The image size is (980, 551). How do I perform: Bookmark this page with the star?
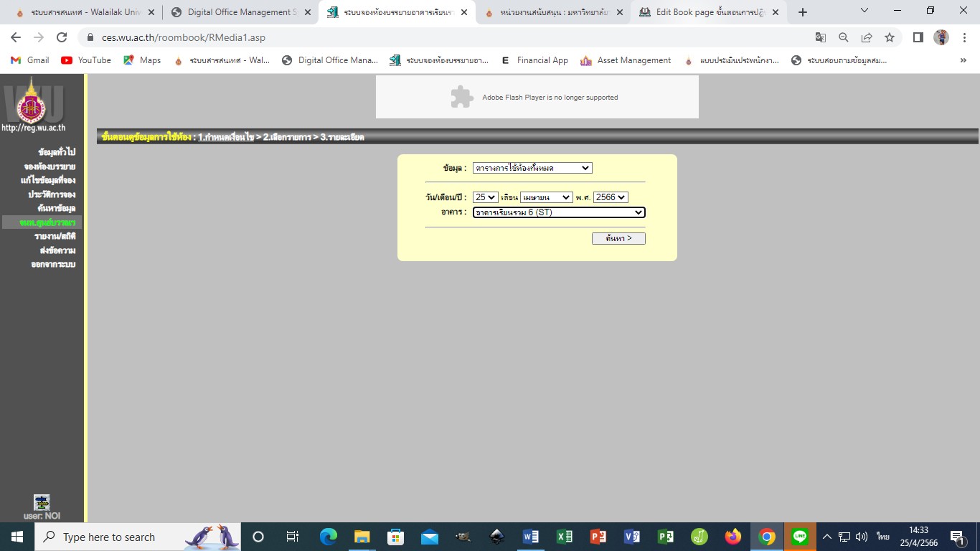890,37
